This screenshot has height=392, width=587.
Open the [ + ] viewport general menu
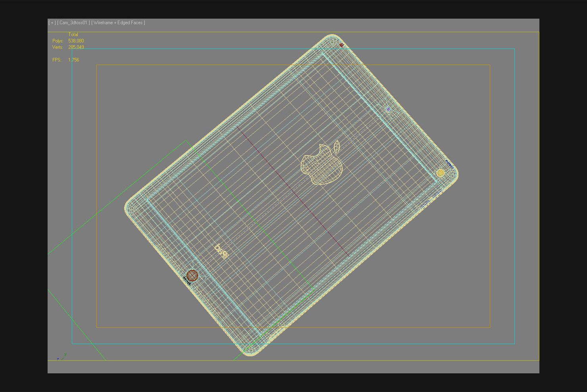point(52,23)
